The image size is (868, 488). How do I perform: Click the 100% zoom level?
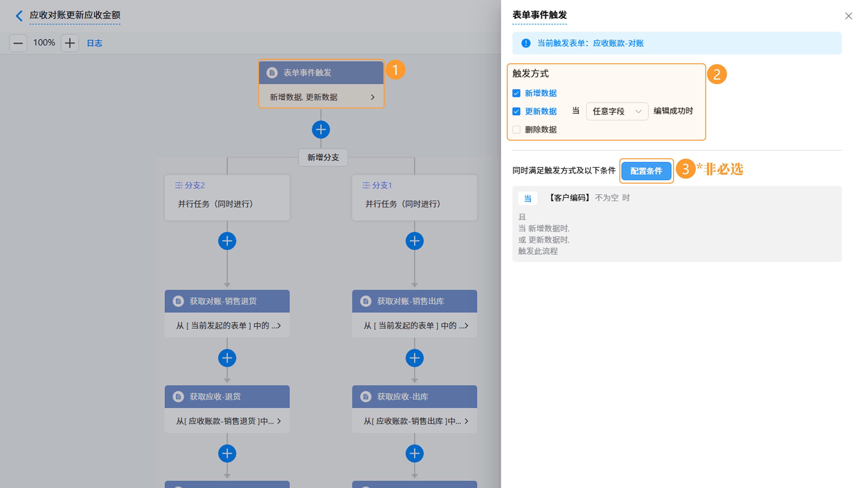44,43
